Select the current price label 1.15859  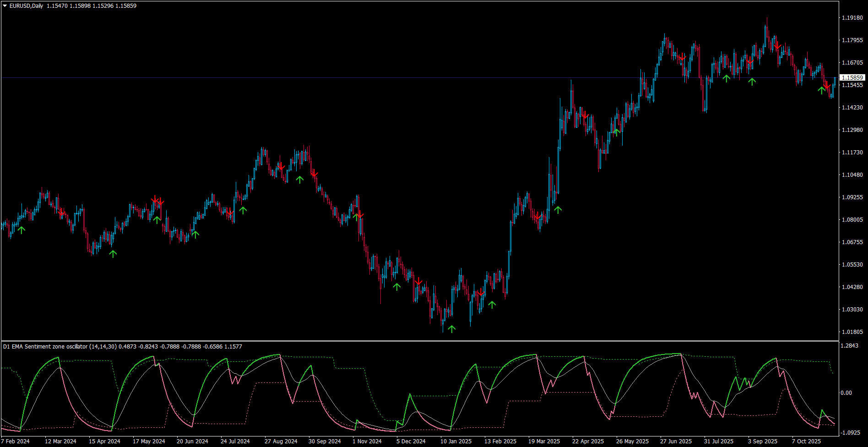pos(852,78)
